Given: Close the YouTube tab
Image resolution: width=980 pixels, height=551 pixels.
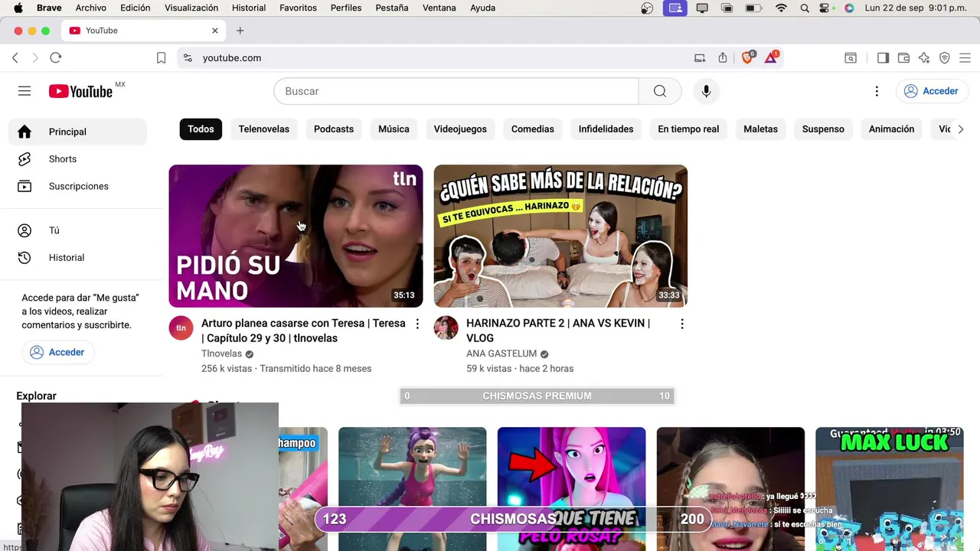Looking at the screenshot, I should [215, 31].
